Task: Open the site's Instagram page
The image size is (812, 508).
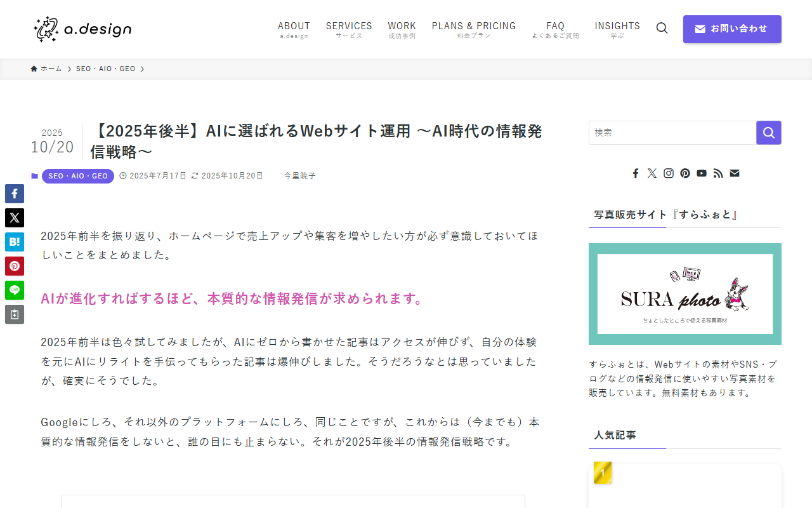Action: [x=668, y=172]
